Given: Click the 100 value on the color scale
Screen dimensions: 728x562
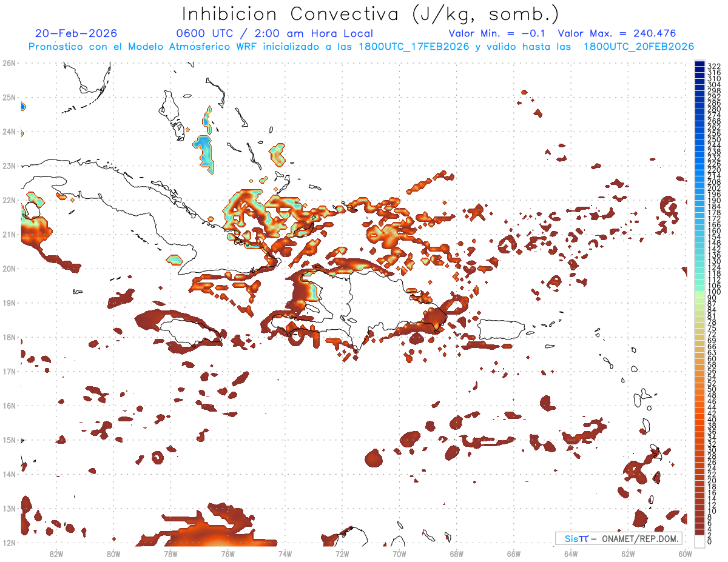Looking at the screenshot, I should (713, 292).
